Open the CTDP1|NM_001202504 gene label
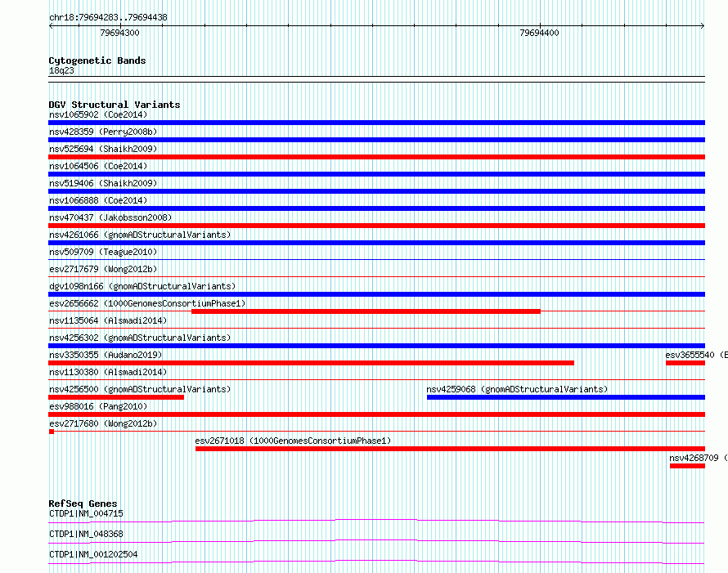The width and height of the screenshot is (728, 573). coord(93,554)
